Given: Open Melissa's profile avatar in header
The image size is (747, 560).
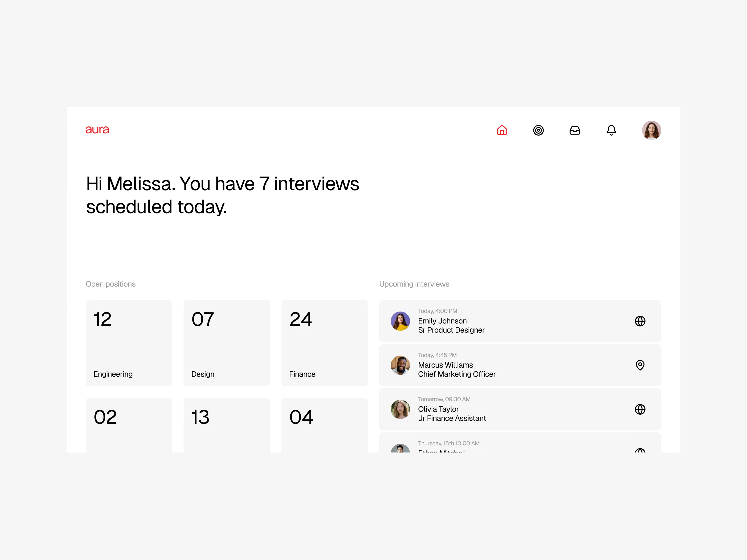Looking at the screenshot, I should (651, 130).
